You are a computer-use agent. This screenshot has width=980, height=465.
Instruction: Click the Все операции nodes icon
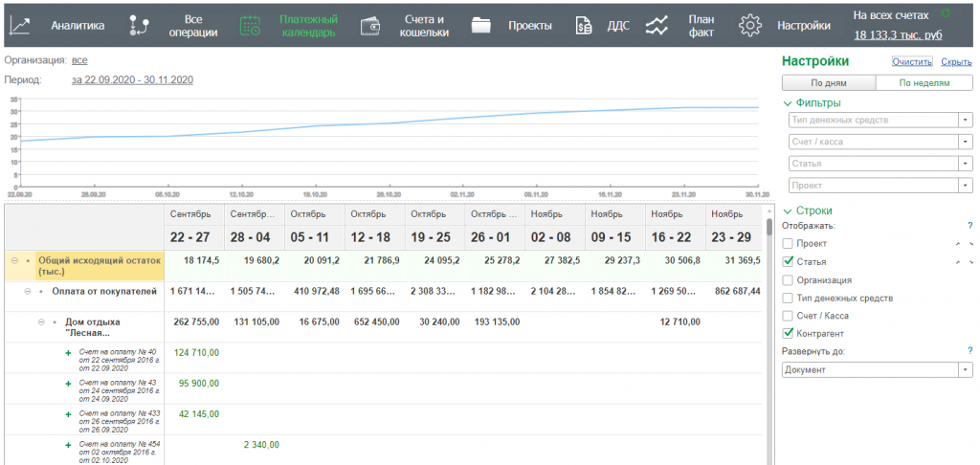point(140,27)
